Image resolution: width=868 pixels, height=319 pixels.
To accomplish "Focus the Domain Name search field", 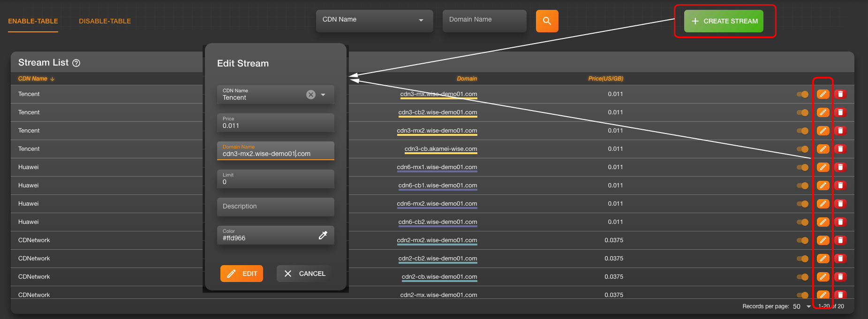I will [x=484, y=21].
